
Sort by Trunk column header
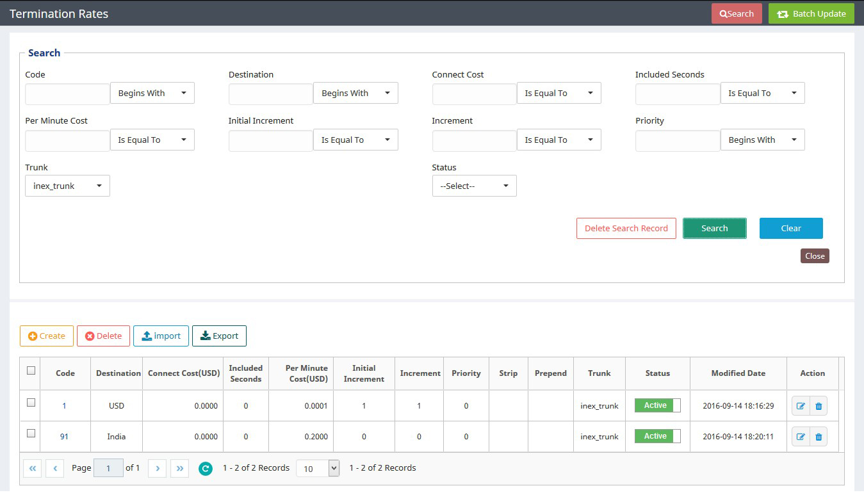(599, 373)
